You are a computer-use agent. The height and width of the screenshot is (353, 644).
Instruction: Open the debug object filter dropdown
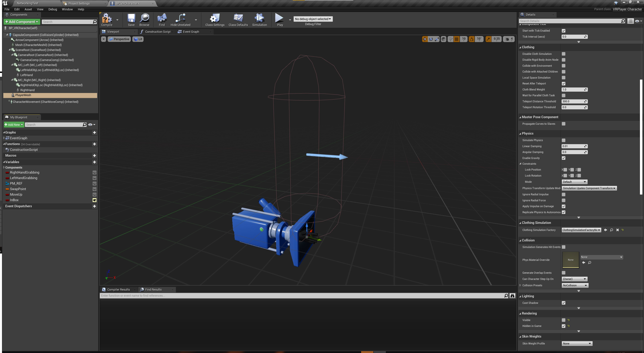pyautogui.click(x=313, y=19)
